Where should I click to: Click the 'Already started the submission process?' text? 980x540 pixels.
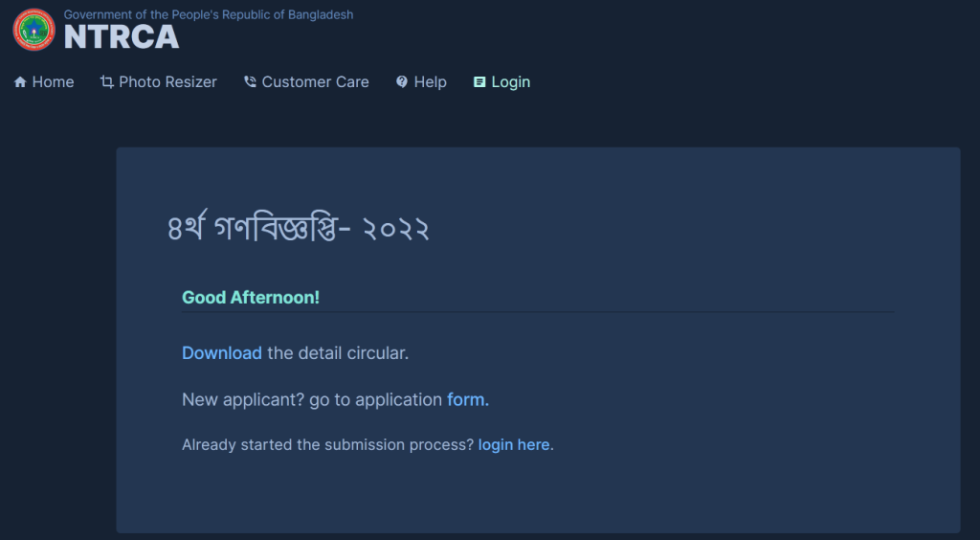pyautogui.click(x=328, y=445)
